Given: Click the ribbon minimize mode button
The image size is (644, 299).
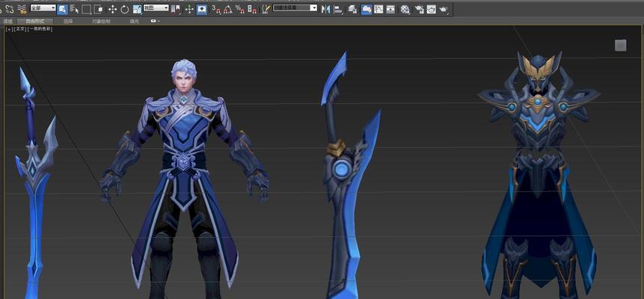Looking at the screenshot, I should [x=154, y=21].
